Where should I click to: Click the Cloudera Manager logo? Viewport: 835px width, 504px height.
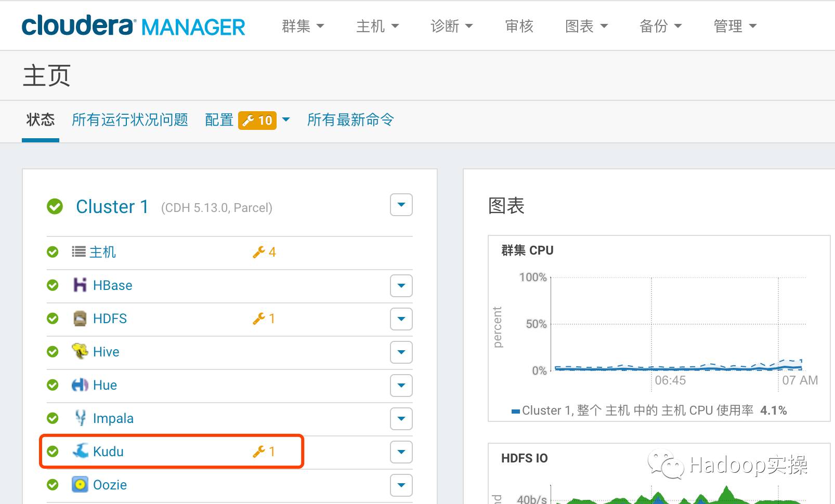tap(133, 25)
